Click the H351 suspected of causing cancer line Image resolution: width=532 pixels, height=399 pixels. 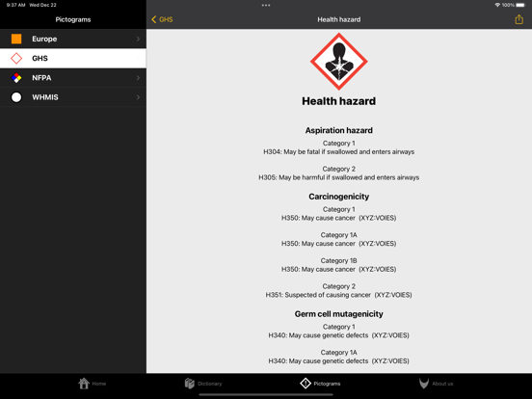[x=339, y=295]
